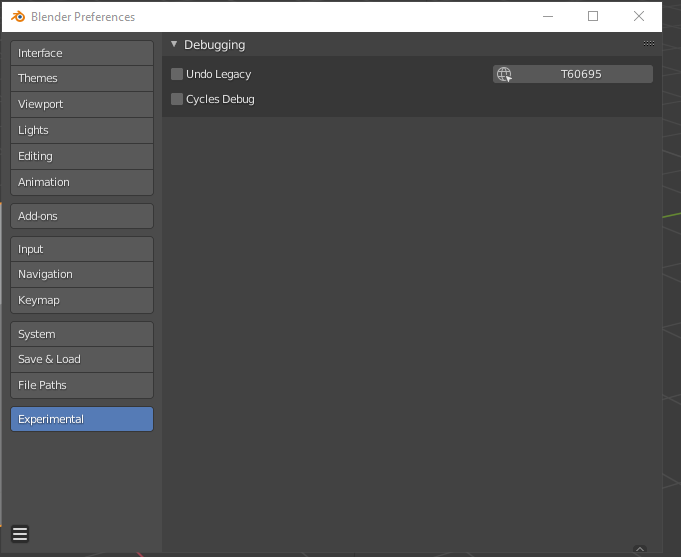Click the globe icon beside T60695

tap(504, 74)
